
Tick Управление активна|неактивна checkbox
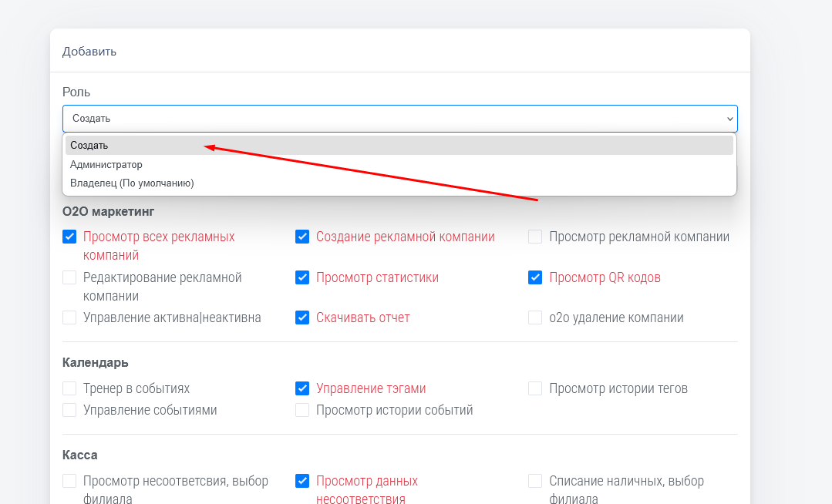click(x=69, y=318)
